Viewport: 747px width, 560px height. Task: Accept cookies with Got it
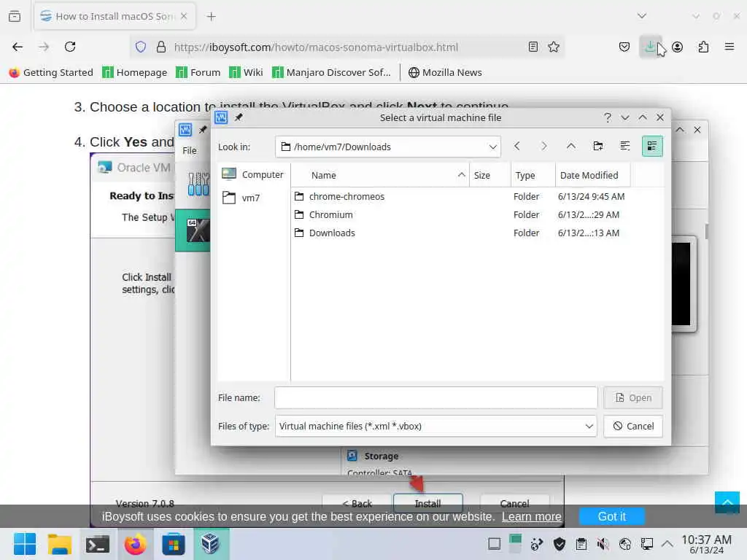point(612,517)
